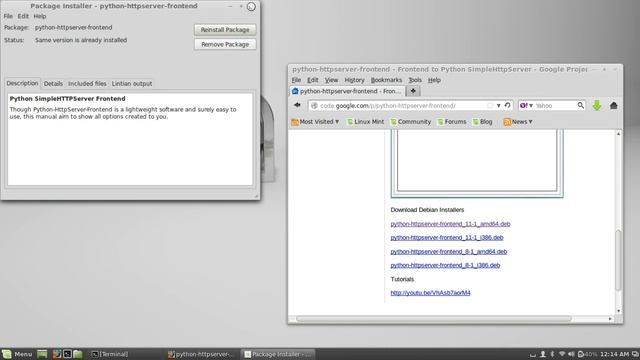
Task: Click the show desktop icon in panel
Action: tap(42, 354)
